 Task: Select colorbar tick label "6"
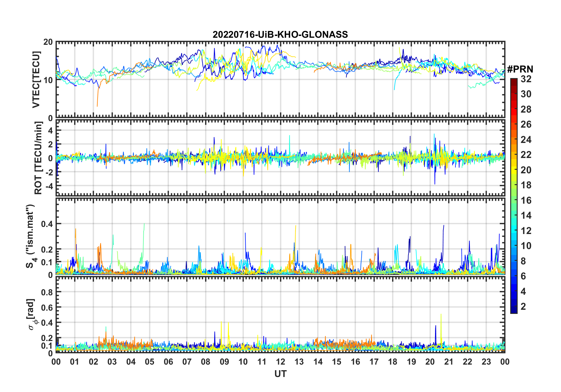coord(523,276)
